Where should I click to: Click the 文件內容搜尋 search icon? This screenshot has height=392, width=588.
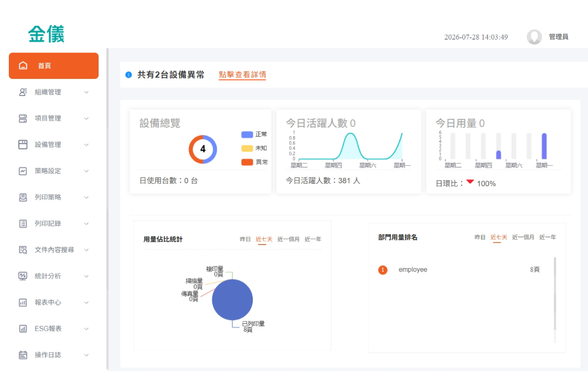pyautogui.click(x=23, y=250)
